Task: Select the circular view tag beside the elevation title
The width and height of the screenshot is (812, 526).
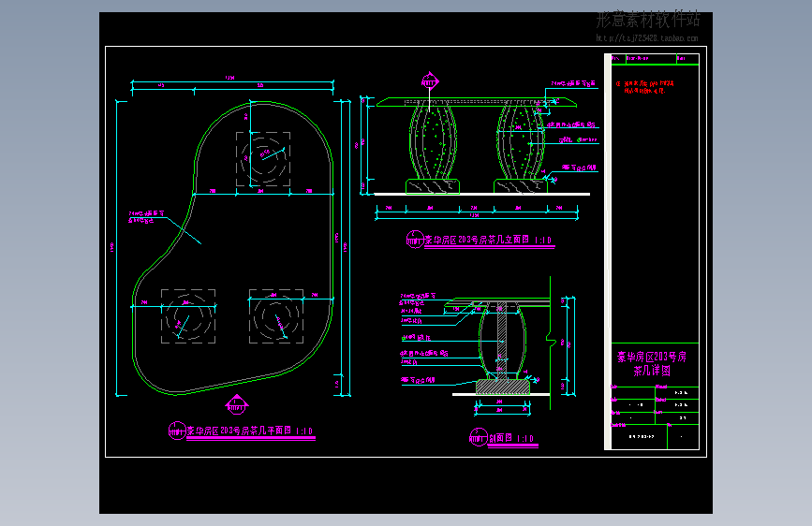Action: [415, 240]
